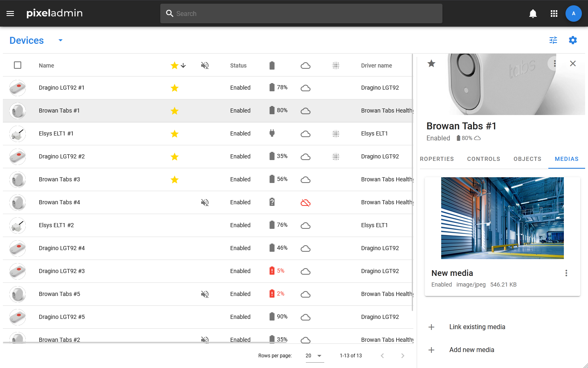Sort by the favorites star column header

click(x=175, y=65)
